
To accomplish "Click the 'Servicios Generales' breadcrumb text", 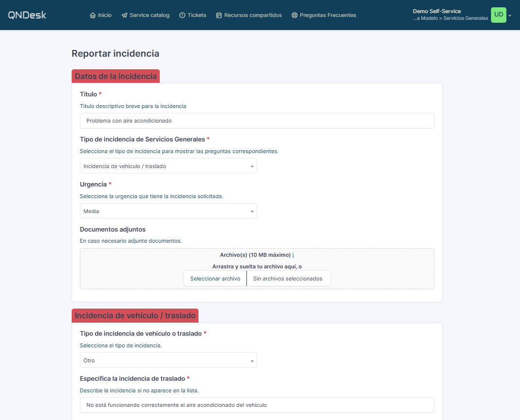I will pyautogui.click(x=466, y=18).
